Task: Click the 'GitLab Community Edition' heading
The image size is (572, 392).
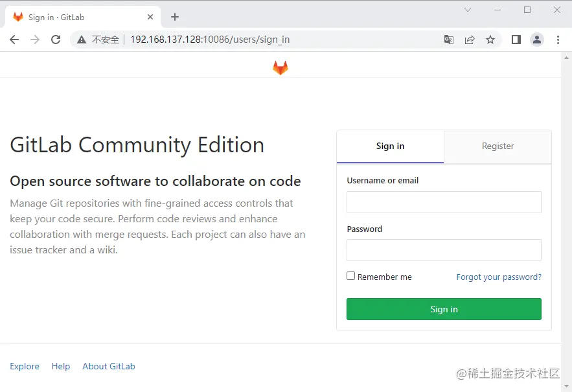Action: [137, 145]
